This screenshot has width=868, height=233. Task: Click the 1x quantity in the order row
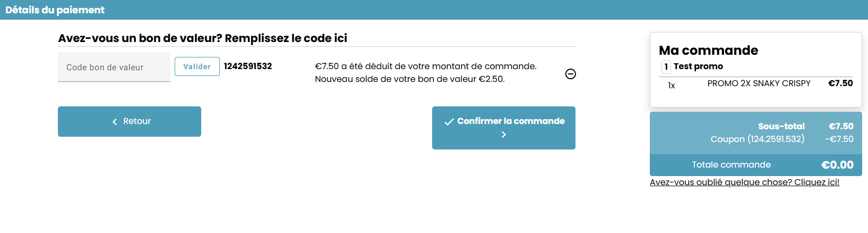click(x=672, y=86)
